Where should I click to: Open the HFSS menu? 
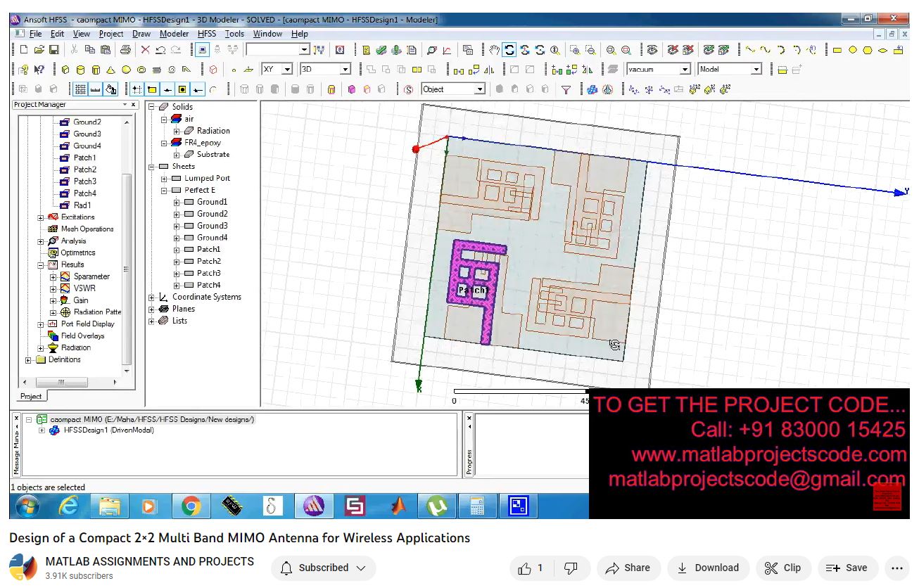click(207, 34)
